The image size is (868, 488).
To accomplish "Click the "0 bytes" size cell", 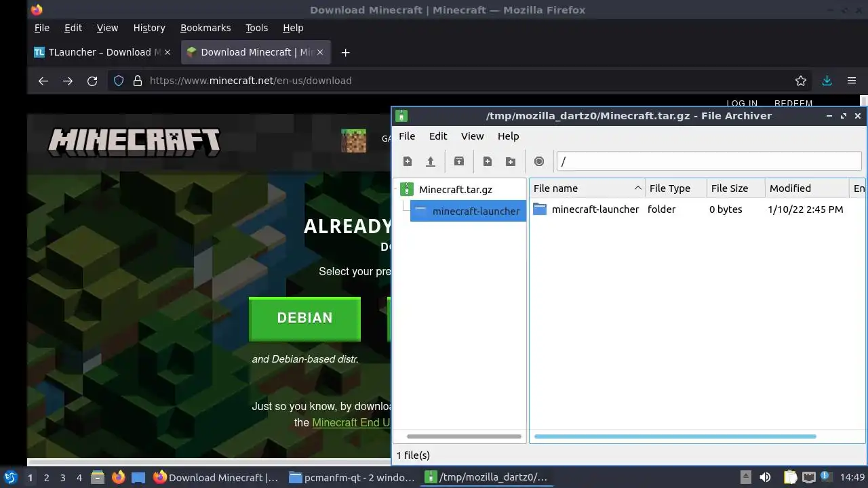I will point(726,209).
